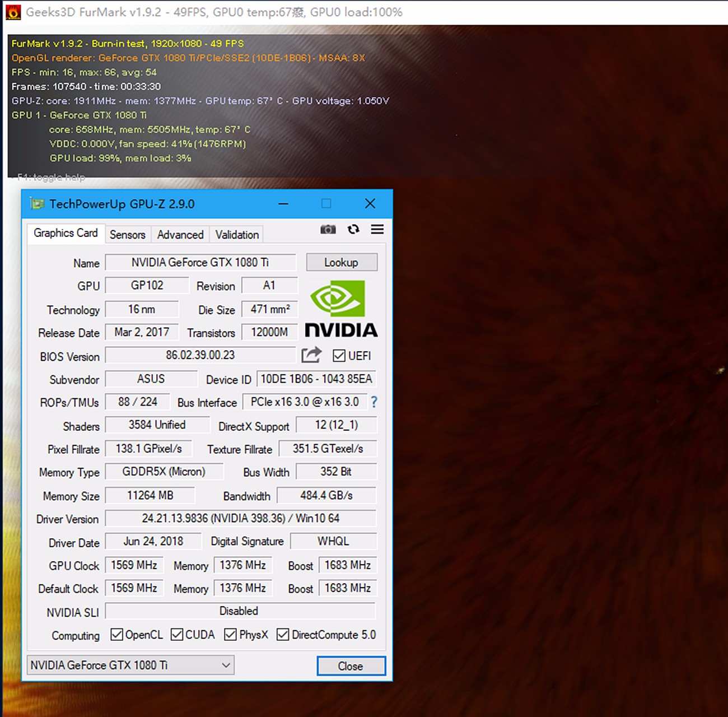Click the NVIDIA logo image
The height and width of the screenshot is (717, 728).
[341, 309]
